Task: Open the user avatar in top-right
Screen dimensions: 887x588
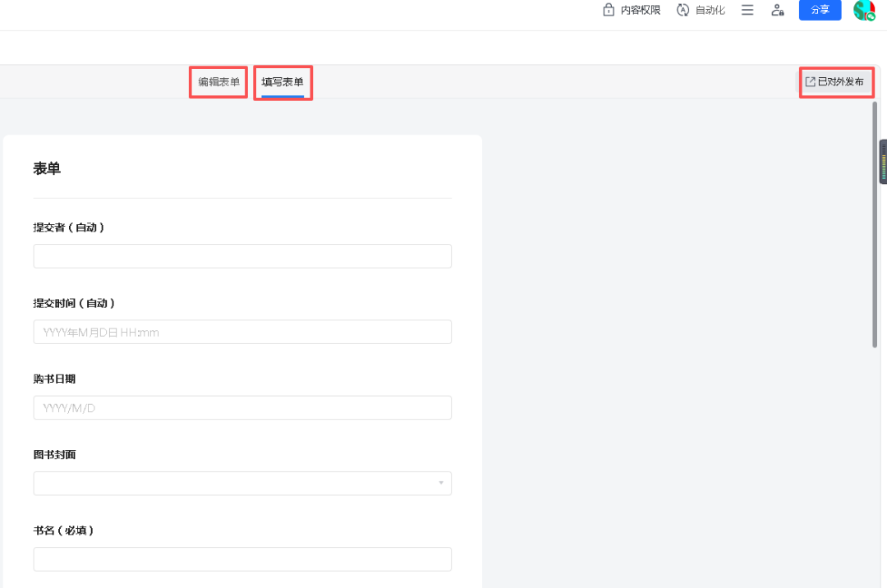Action: (863, 10)
